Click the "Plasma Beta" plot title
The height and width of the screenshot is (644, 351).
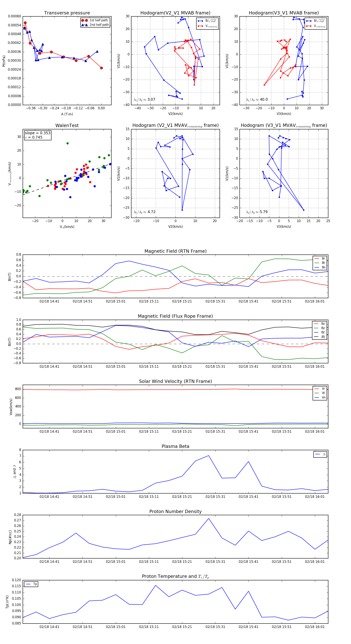click(175, 447)
